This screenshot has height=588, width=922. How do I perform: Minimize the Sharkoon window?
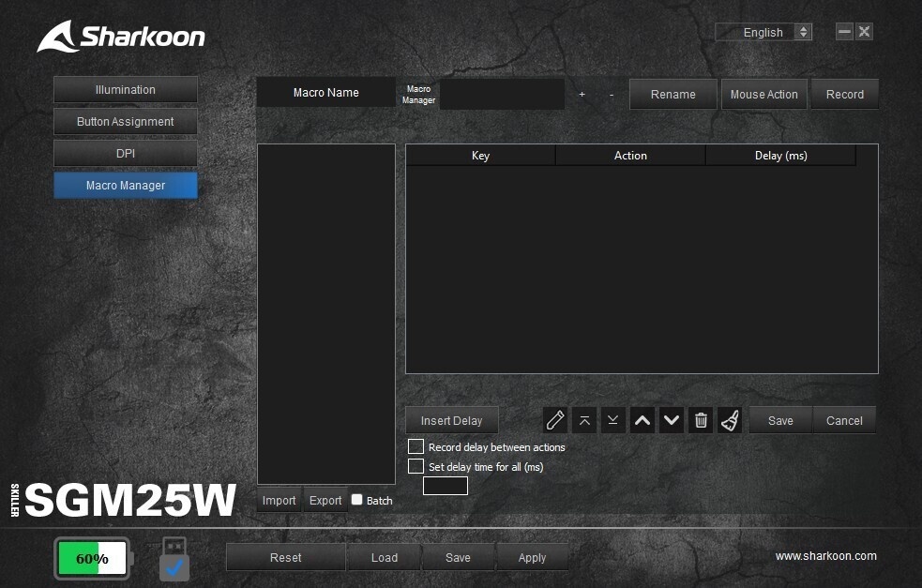coord(844,31)
